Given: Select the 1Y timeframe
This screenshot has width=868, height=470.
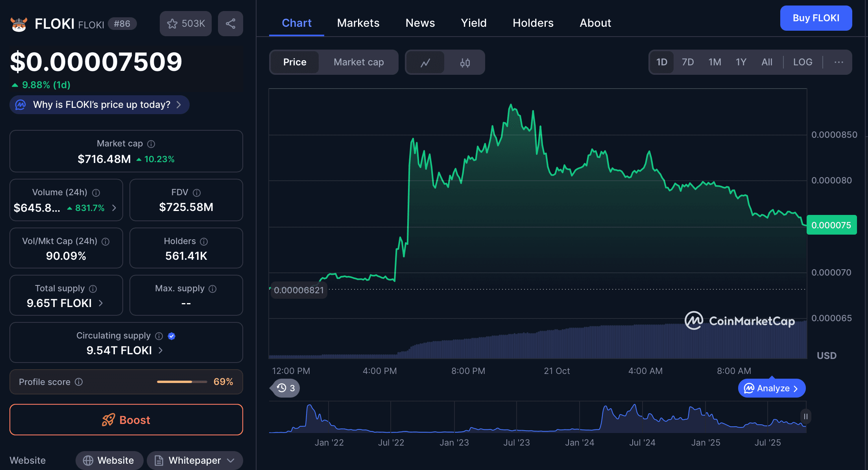Looking at the screenshot, I should tap(741, 62).
